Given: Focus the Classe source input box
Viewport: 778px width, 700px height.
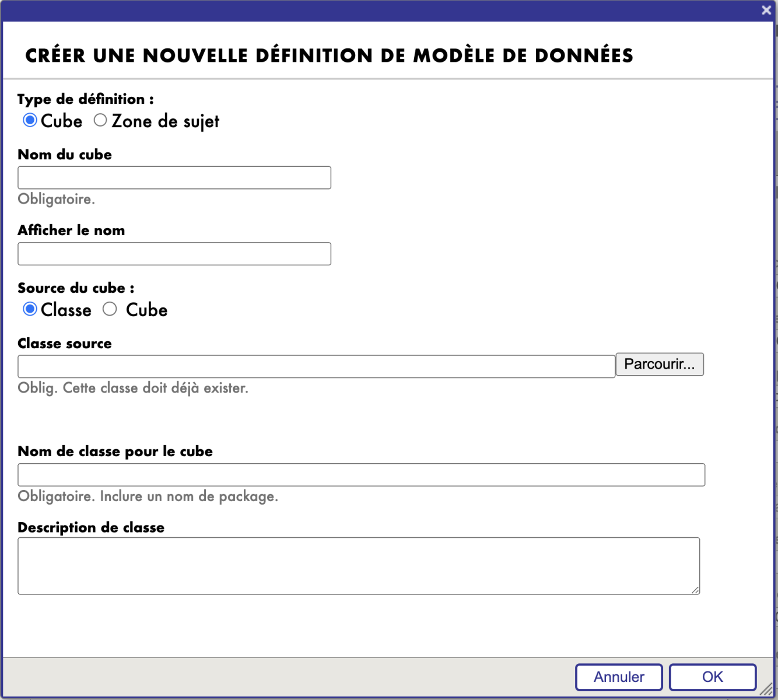Looking at the screenshot, I should tap(316, 366).
